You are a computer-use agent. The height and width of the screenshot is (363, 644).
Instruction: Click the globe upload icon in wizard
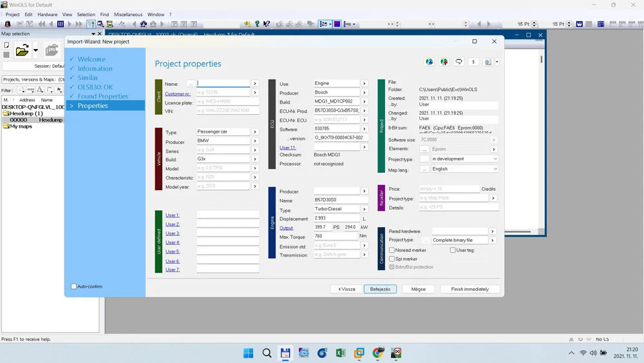[x=444, y=62]
